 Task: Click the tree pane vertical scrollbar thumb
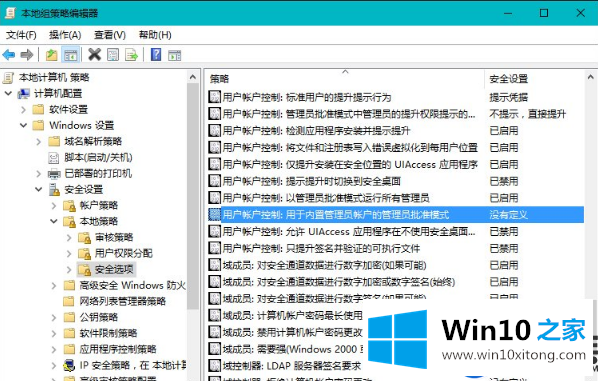(193, 196)
